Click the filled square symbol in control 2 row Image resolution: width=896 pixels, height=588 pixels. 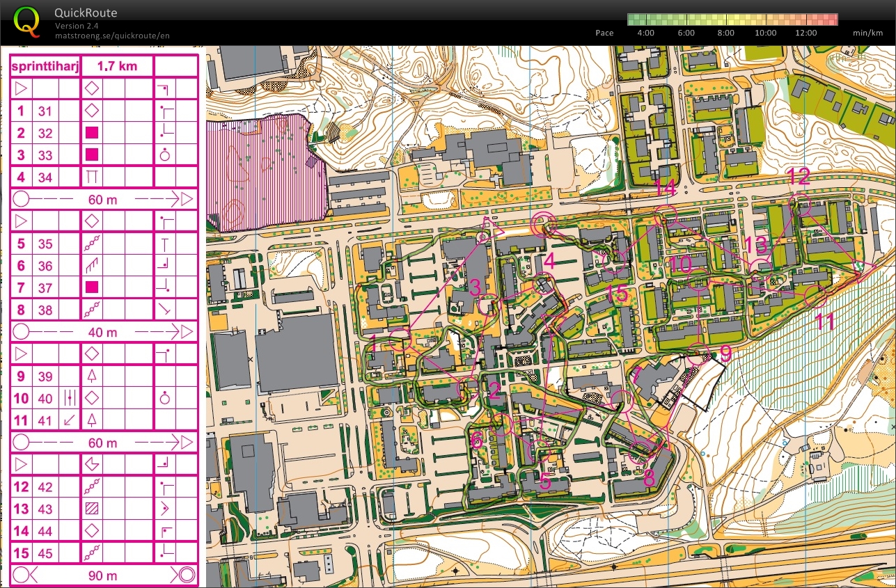92,133
